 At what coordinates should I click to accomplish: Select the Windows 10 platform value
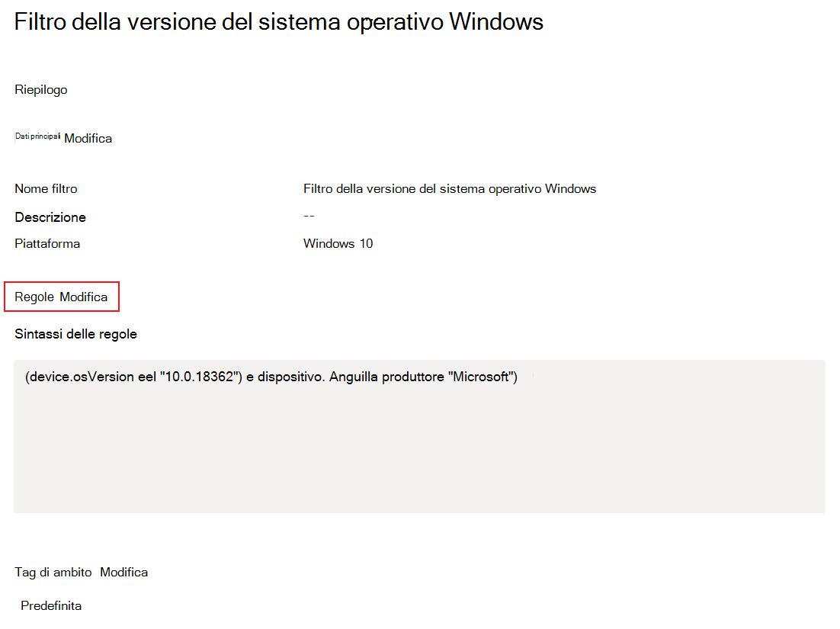pos(338,243)
